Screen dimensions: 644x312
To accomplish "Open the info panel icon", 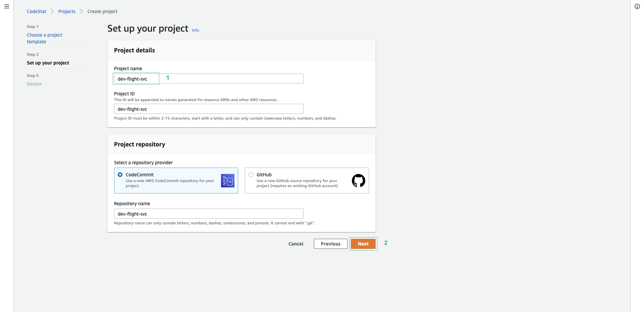I will (x=637, y=6).
